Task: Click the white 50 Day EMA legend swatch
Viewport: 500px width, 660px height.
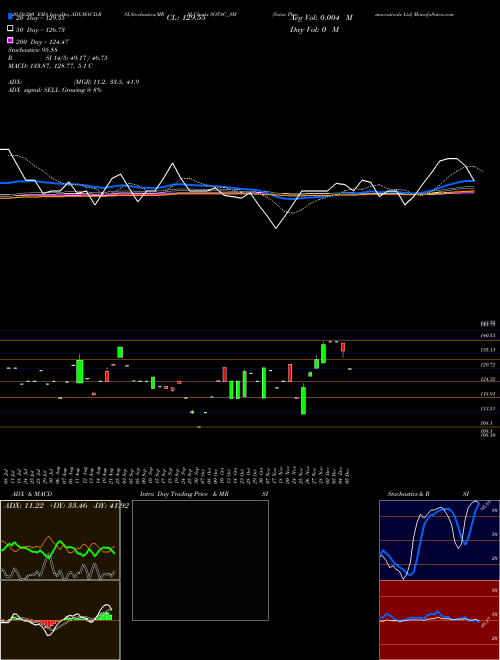Action: click(x=10, y=29)
